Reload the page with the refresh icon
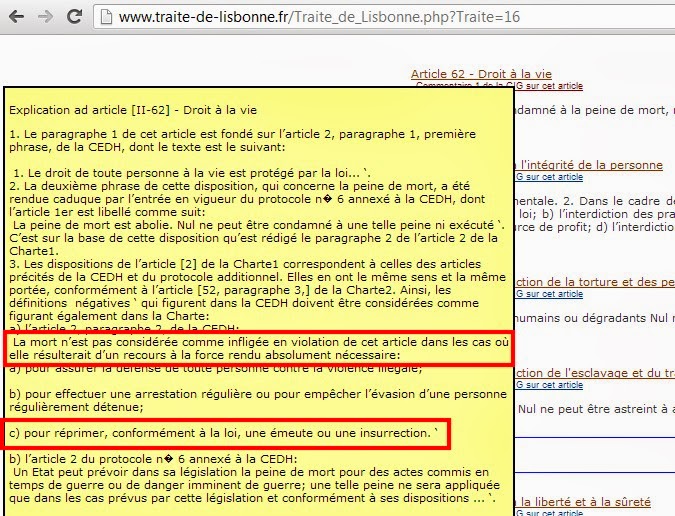The image size is (675, 516). tap(74, 17)
